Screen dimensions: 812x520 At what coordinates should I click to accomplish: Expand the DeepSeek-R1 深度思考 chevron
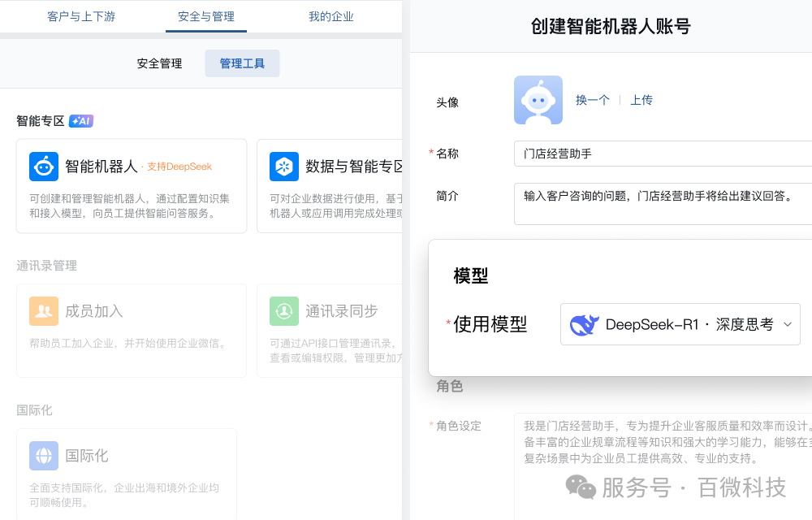pyautogui.click(x=787, y=324)
